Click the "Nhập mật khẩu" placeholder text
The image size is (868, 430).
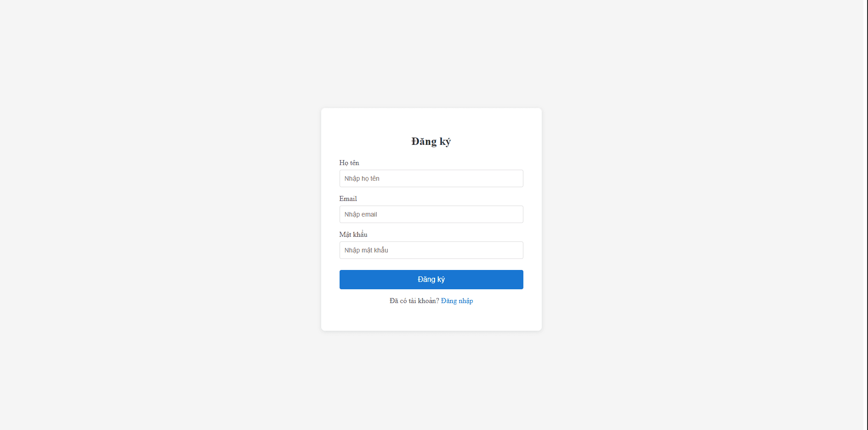[x=366, y=250]
